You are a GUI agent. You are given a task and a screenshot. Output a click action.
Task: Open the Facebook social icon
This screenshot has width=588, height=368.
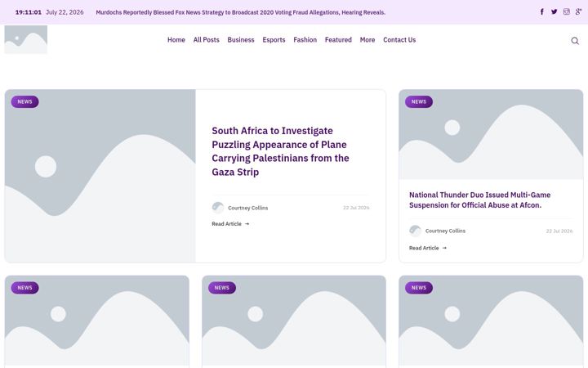(542, 11)
